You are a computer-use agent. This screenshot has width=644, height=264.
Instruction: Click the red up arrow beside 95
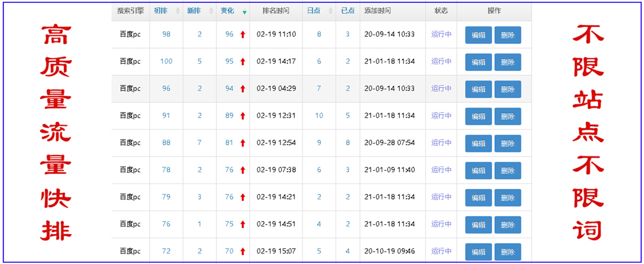coord(243,62)
